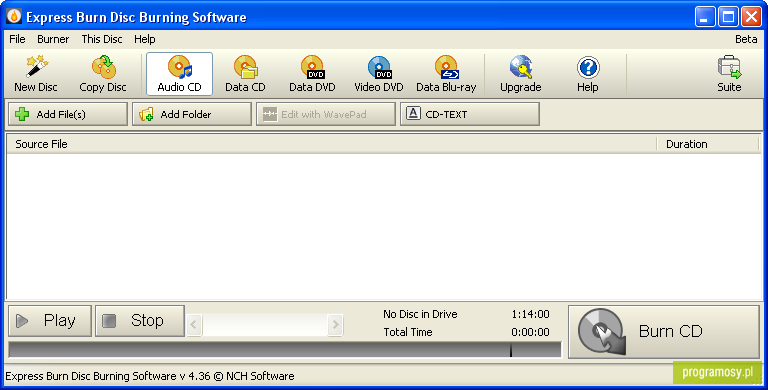
Task: Sort by the Duration column header
Action: [x=708, y=144]
